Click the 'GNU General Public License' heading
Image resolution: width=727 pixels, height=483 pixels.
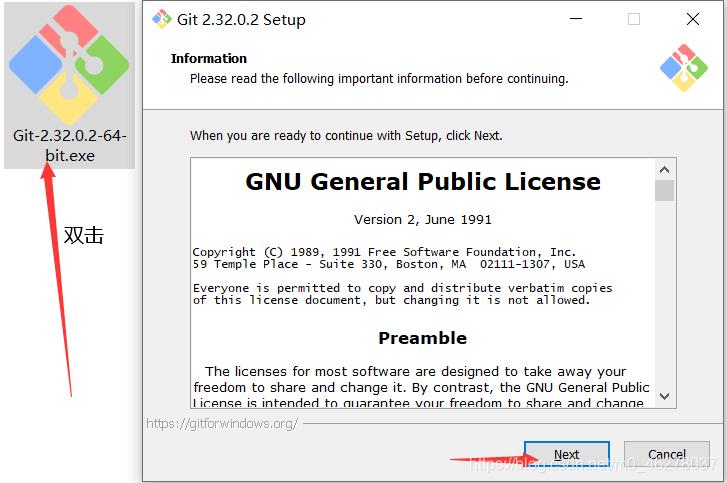[x=423, y=181]
